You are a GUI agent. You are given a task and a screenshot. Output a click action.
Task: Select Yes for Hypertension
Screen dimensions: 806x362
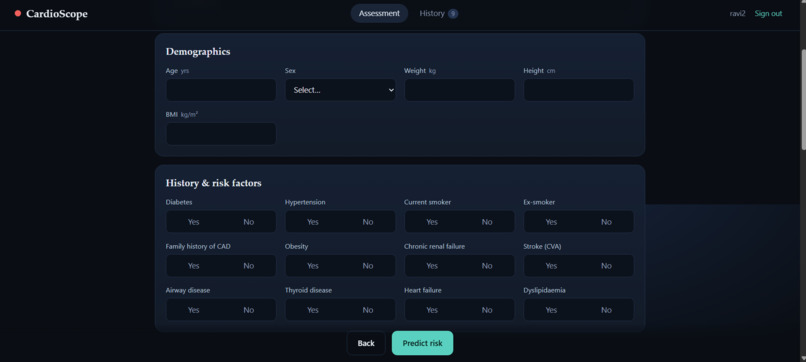(x=313, y=222)
